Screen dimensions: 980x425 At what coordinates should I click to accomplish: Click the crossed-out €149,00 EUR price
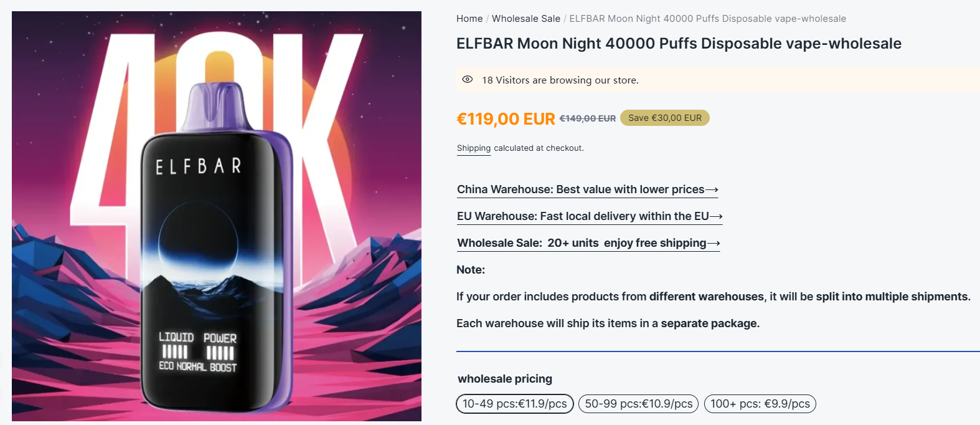pos(588,118)
